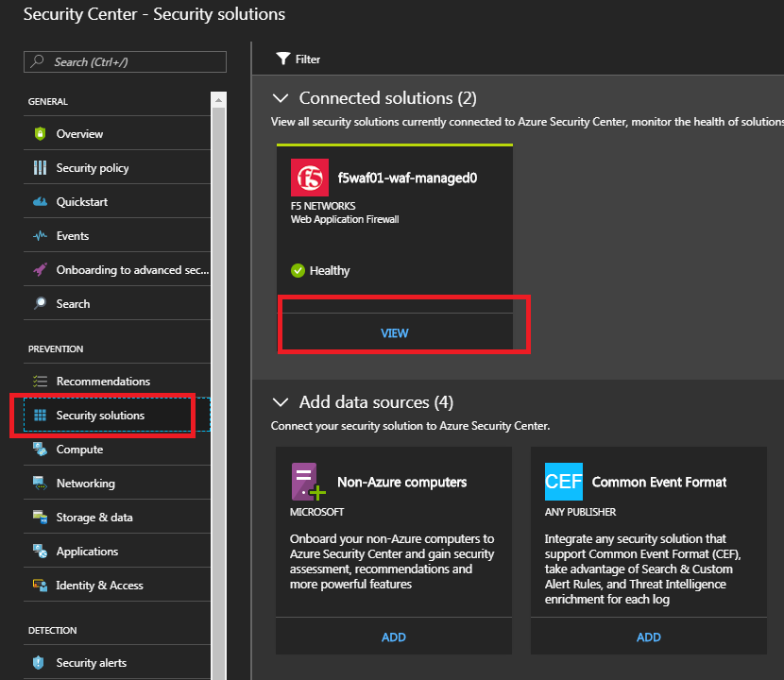The image size is (784, 680).
Task: Collapse the Add data sources section
Action: [x=281, y=402]
